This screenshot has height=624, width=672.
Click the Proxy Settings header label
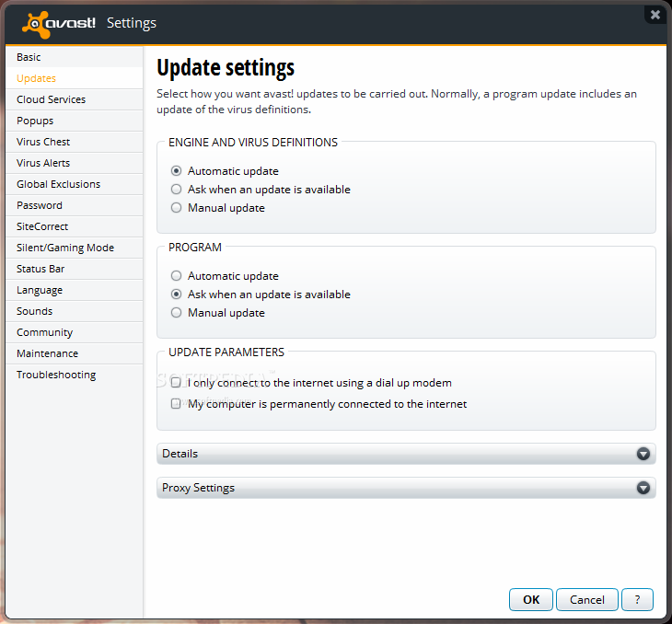pyautogui.click(x=198, y=488)
